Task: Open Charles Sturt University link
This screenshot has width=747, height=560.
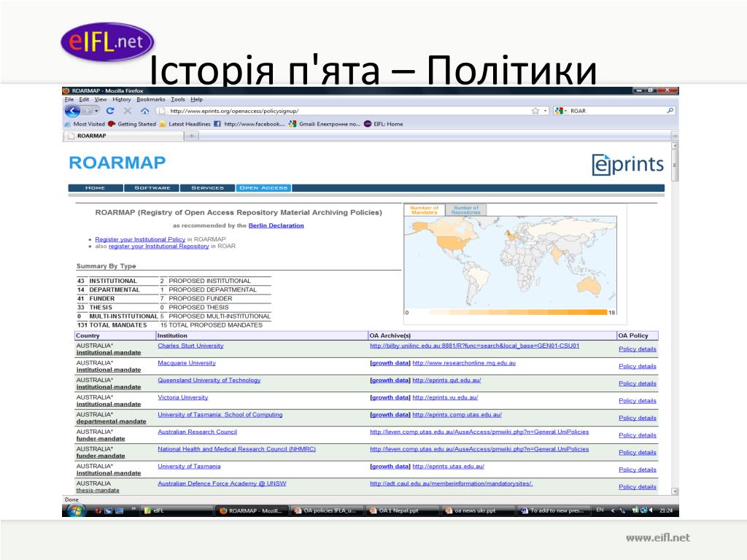Action: pyautogui.click(x=190, y=346)
